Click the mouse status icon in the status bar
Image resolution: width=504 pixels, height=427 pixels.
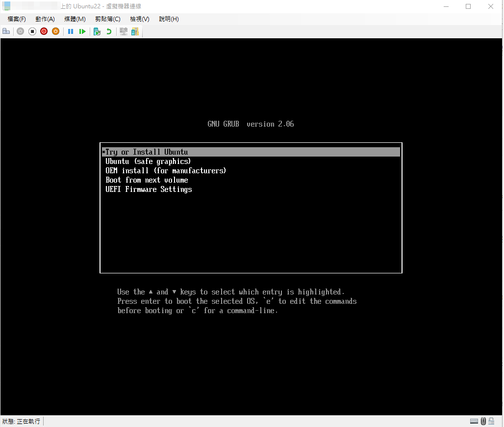point(483,421)
